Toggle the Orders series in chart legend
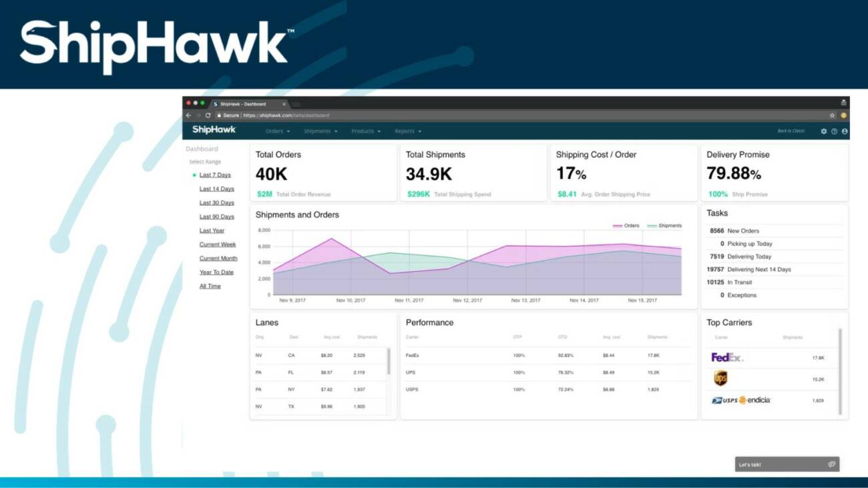The image size is (868, 488). click(626, 226)
